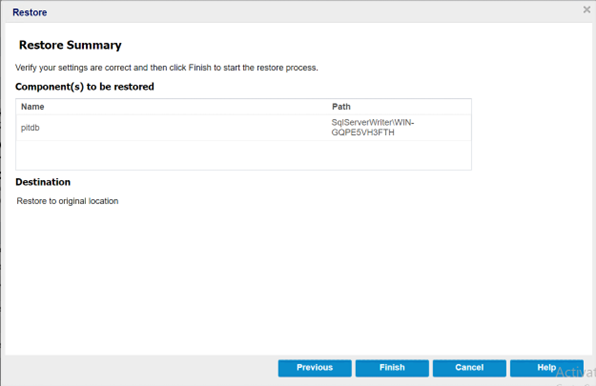Cancel the restore wizard

click(x=469, y=368)
